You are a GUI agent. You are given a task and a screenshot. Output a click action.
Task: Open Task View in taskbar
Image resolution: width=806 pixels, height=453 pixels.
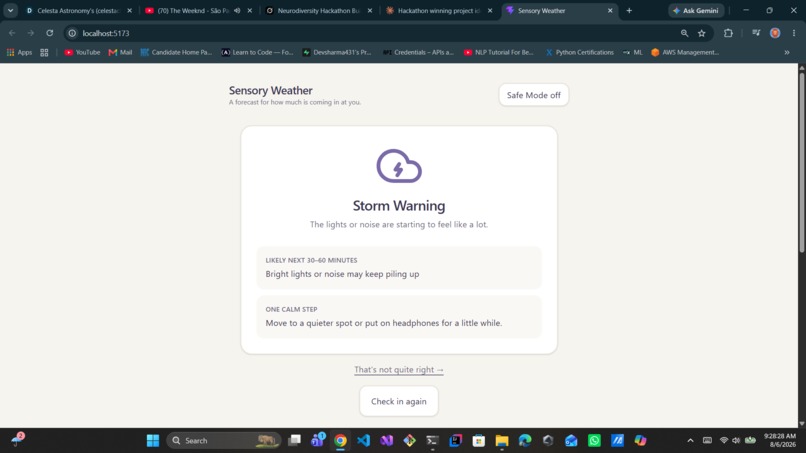pyautogui.click(x=295, y=441)
